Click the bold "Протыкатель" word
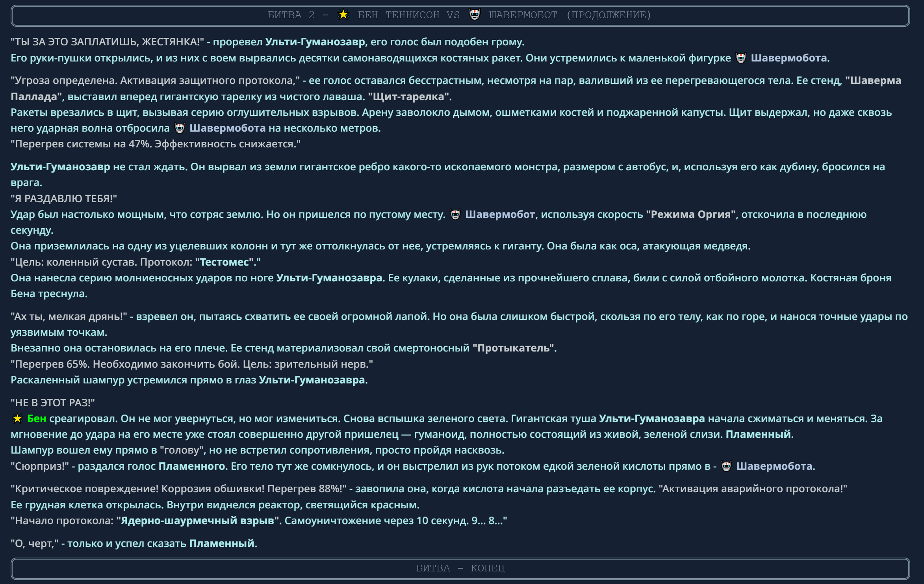 pos(513,348)
